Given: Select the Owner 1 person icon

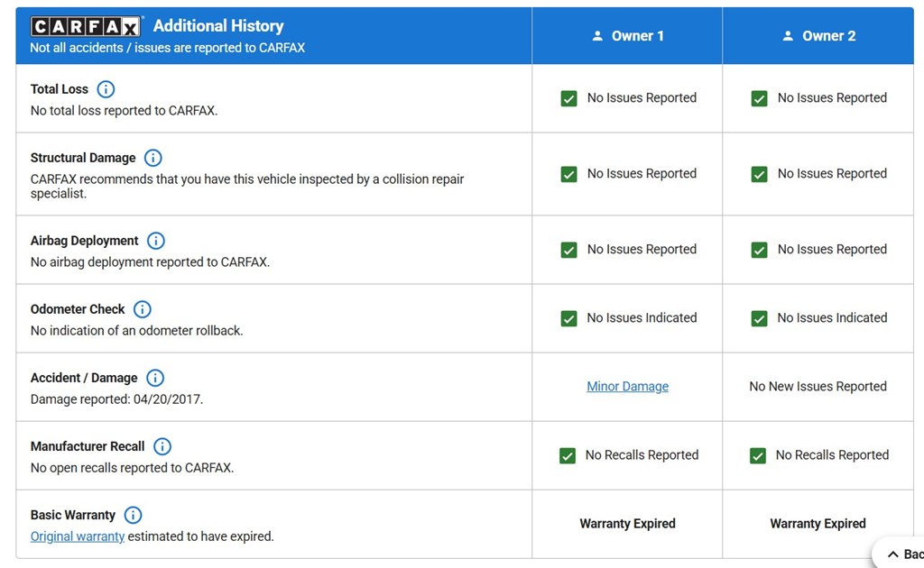Looking at the screenshot, I should point(597,36).
